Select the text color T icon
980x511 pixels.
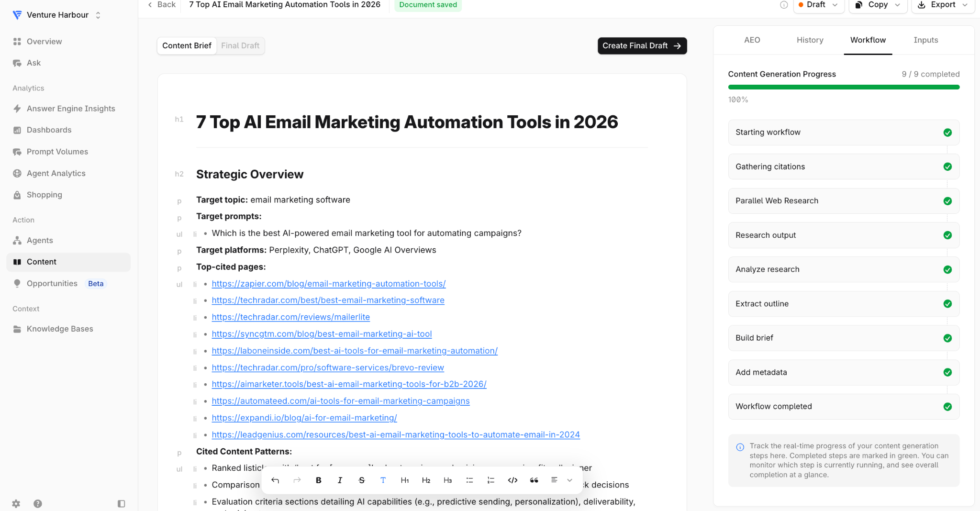coord(383,480)
